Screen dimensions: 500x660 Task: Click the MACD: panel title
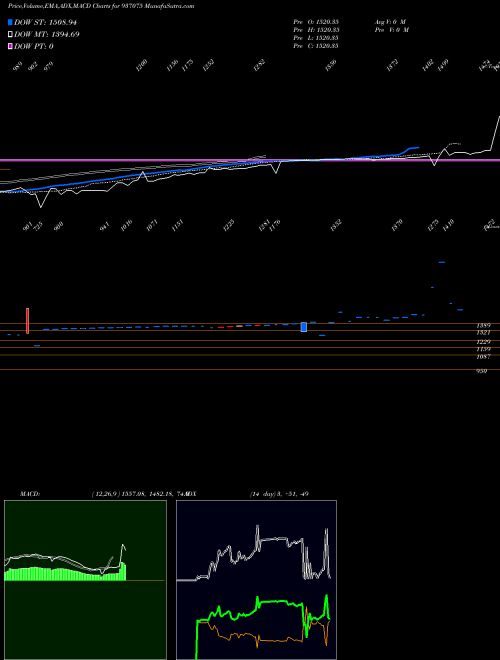coord(29,494)
